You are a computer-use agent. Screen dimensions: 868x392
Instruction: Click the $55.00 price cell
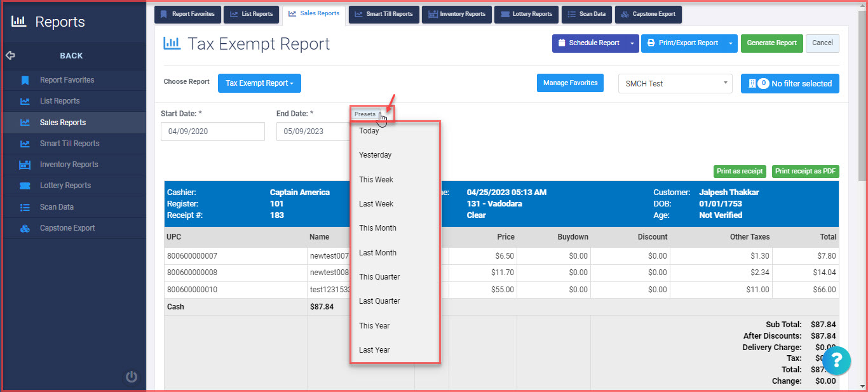(x=483, y=290)
